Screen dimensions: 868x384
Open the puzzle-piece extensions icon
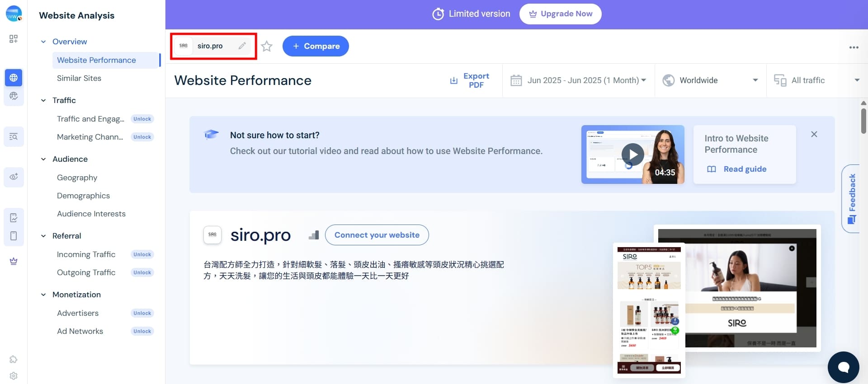14,359
